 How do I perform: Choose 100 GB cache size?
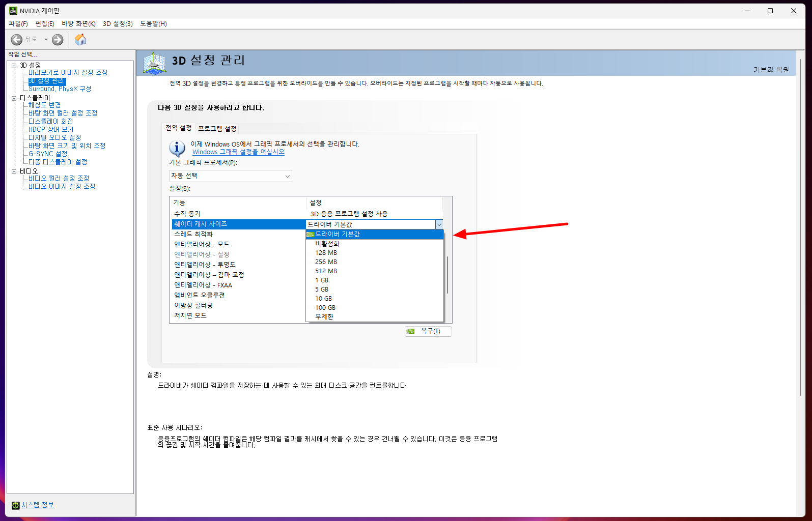coord(375,308)
